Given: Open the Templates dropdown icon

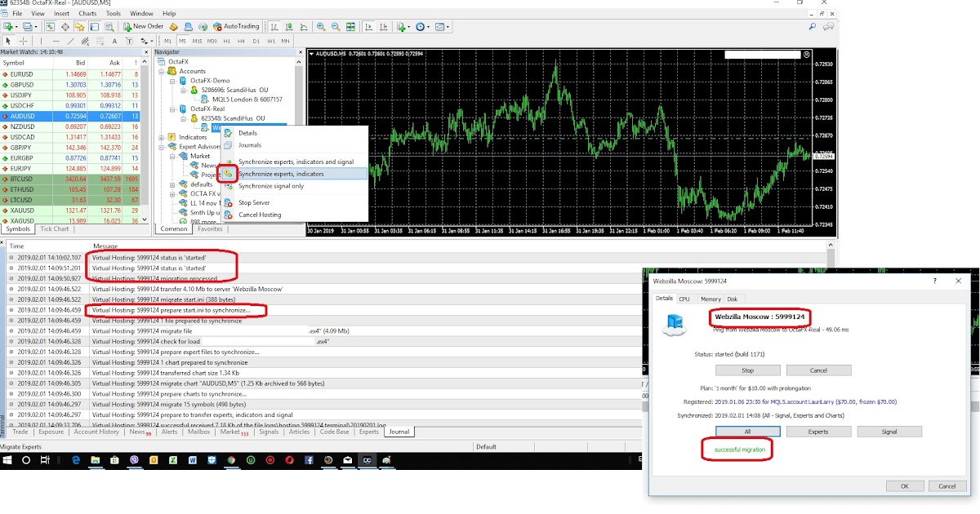Looking at the screenshot, I should [443, 26].
